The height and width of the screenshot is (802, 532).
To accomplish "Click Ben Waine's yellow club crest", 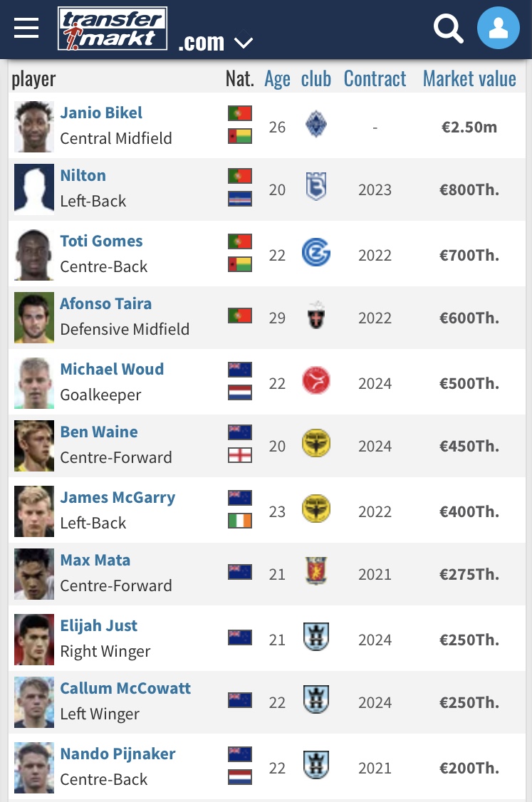I will pos(315,445).
